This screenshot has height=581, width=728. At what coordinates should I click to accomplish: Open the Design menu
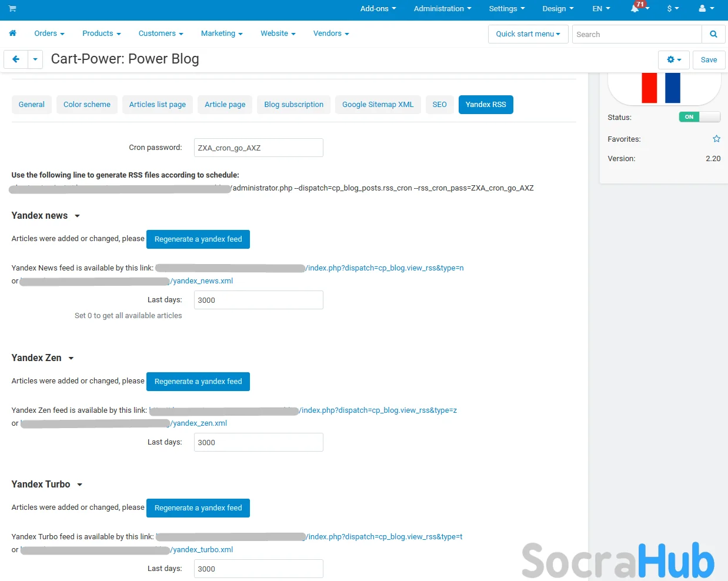tap(558, 9)
